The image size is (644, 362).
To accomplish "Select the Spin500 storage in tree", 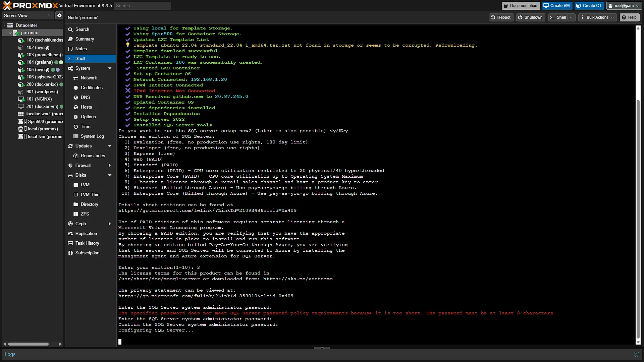I will pyautogui.click(x=40, y=121).
